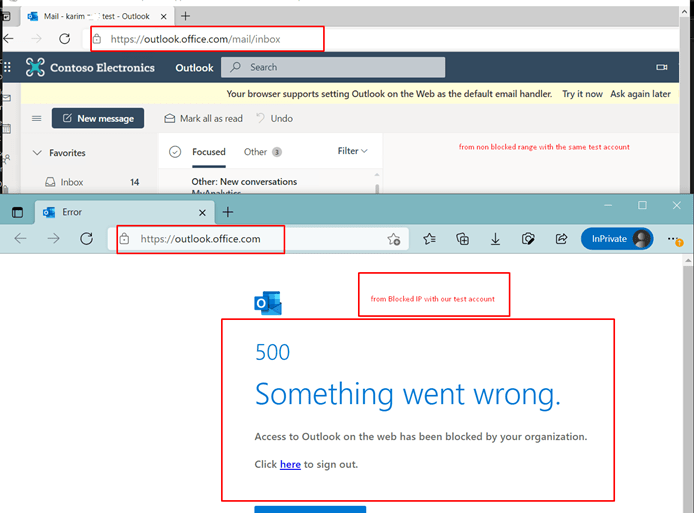Screen dimensions: 694x513
Task: Toggle the hamburger navigation menu
Action: (37, 118)
